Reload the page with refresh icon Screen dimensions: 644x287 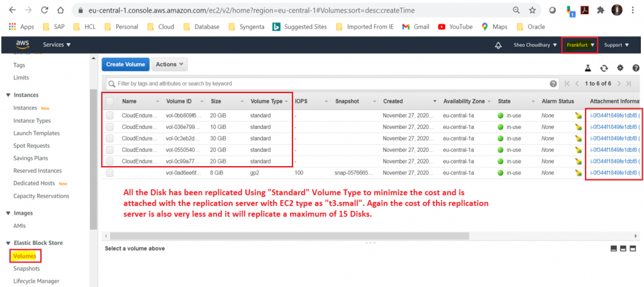point(45,10)
